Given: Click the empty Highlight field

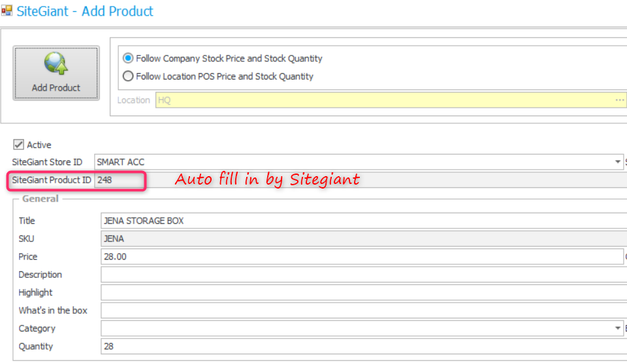Looking at the screenshot, I should 364,292.
